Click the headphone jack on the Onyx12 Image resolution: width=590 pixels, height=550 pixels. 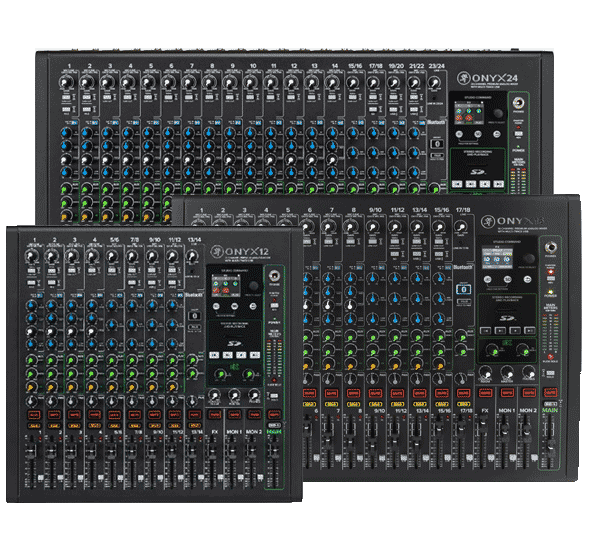[x=275, y=276]
